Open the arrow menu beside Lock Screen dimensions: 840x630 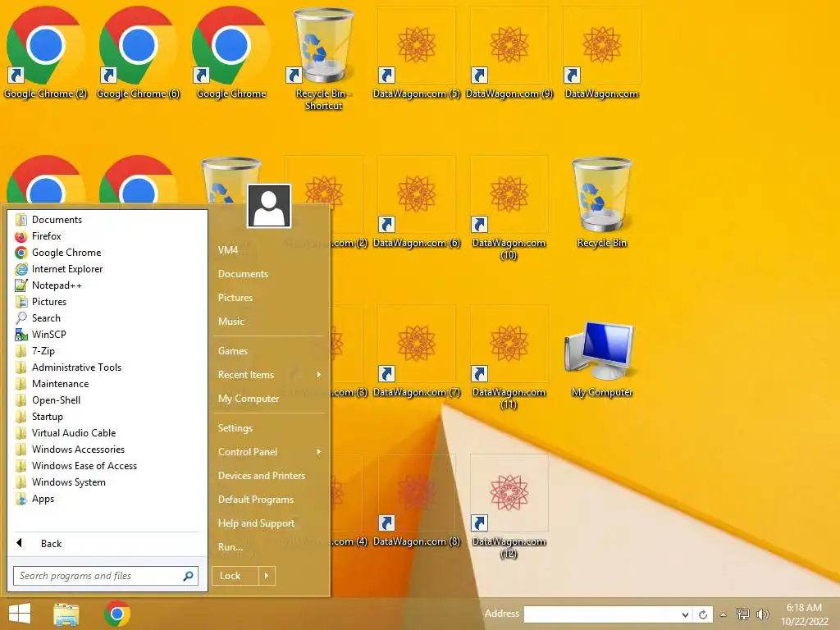tap(267, 576)
